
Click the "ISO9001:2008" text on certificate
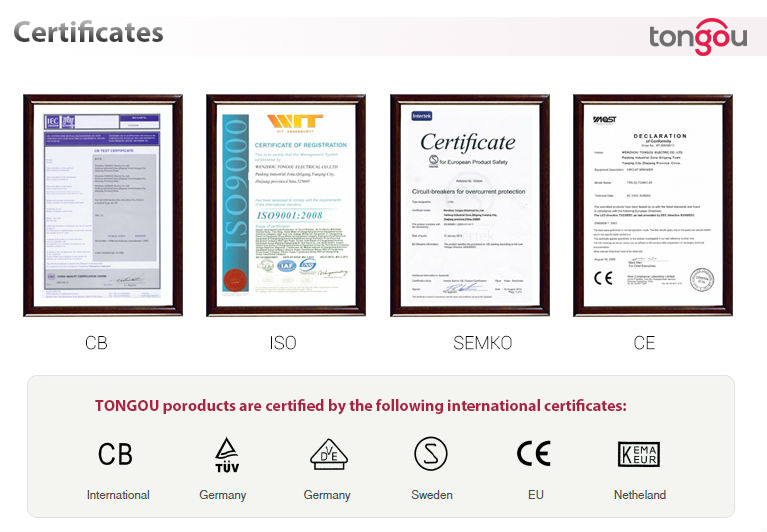[290, 216]
